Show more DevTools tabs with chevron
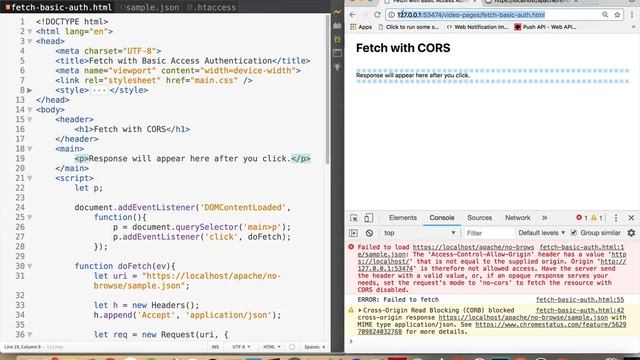Image resolution: width=640 pixels, height=360 pixels. coord(544,218)
